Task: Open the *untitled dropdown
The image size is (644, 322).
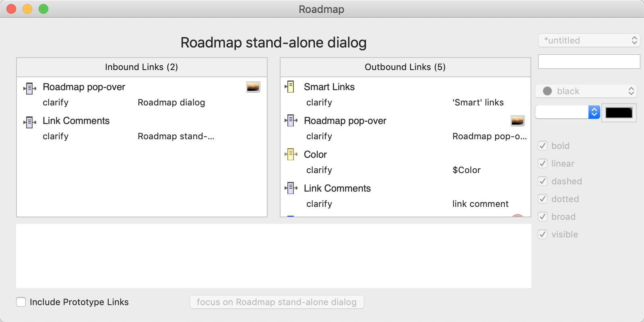Action: click(x=589, y=40)
